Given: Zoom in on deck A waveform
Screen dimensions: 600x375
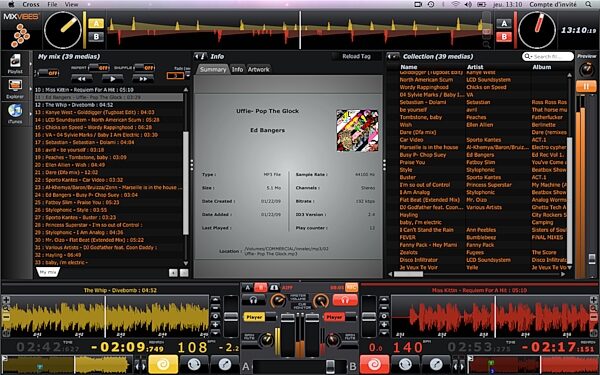Looking at the screenshot, I should (6, 300).
